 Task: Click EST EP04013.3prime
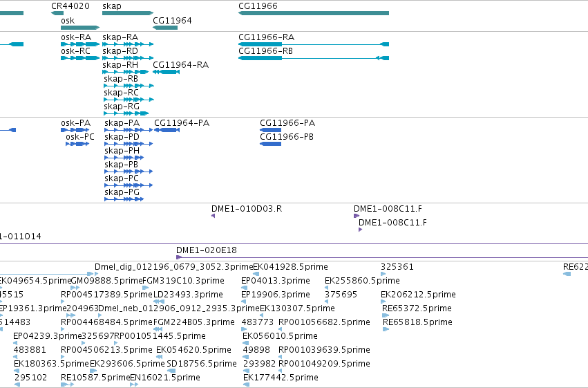pyautogui.click(x=244, y=288)
